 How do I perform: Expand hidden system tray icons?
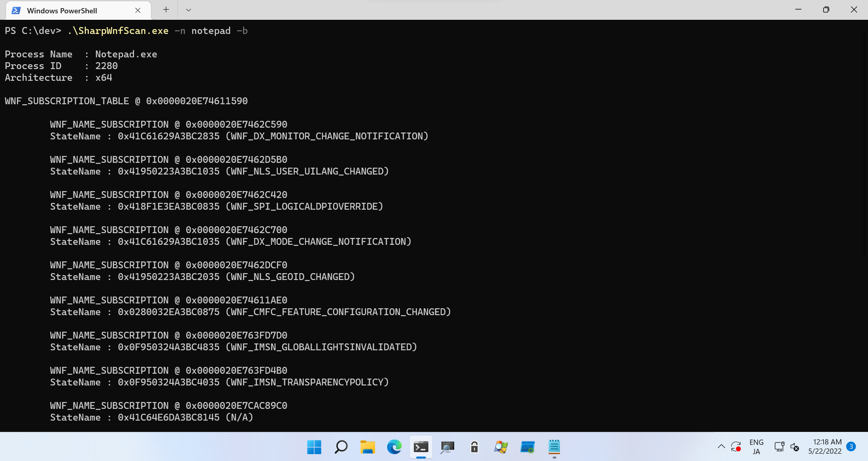click(721, 447)
